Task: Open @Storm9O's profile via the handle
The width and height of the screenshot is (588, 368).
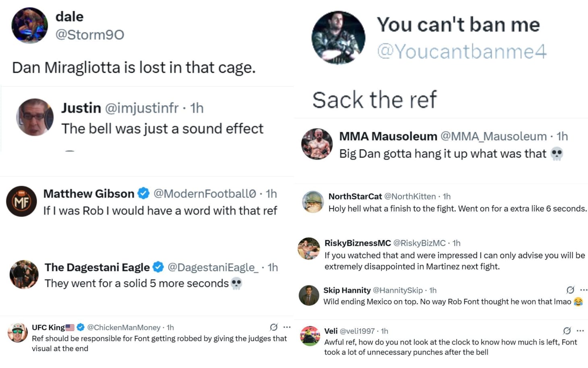Action: pyautogui.click(x=90, y=35)
